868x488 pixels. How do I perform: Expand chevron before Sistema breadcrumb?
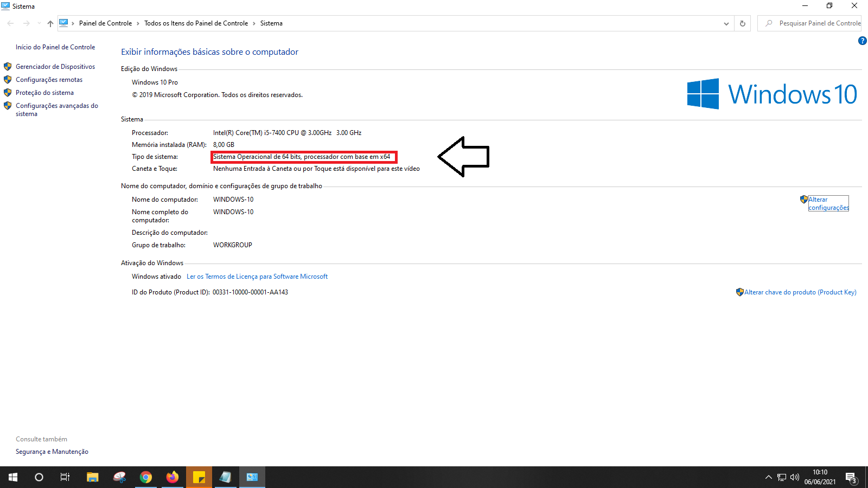(x=254, y=23)
